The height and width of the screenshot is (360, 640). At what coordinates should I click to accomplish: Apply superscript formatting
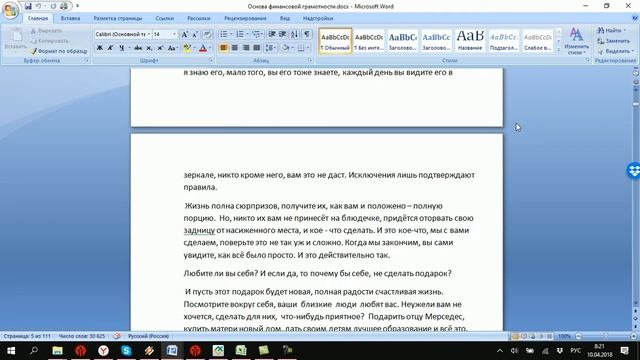click(160, 48)
